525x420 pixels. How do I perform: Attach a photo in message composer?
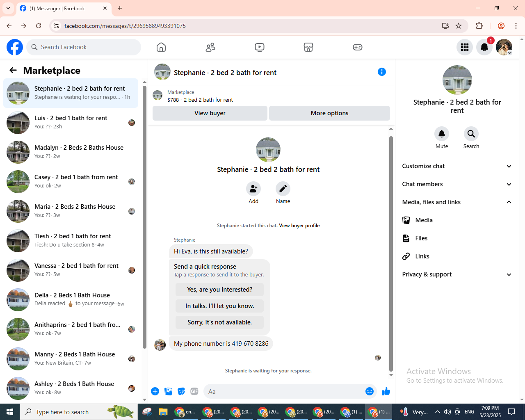tap(168, 391)
